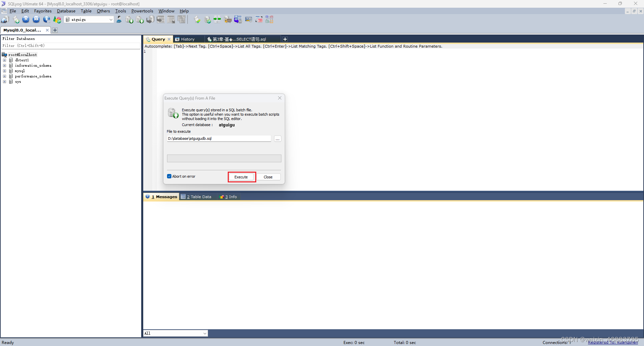Click the Scheduled Backup clock icon
Viewport: 644px width, 346px height.
tap(238, 19)
